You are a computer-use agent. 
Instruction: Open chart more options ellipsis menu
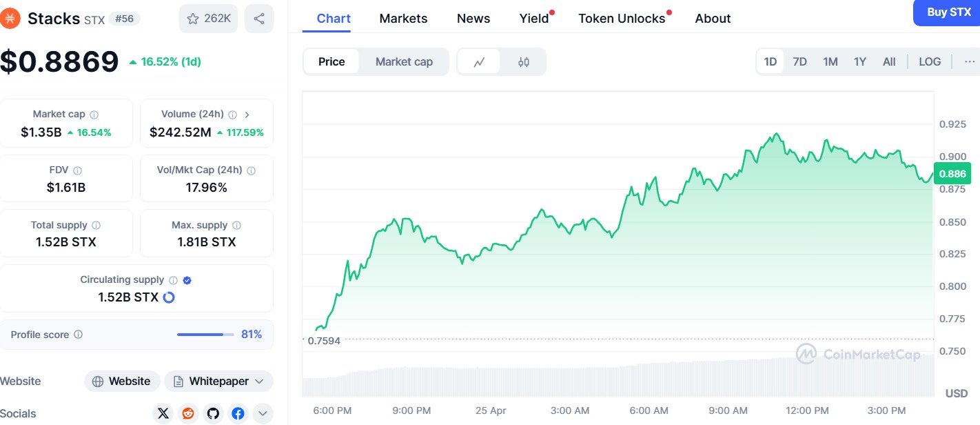pos(970,62)
